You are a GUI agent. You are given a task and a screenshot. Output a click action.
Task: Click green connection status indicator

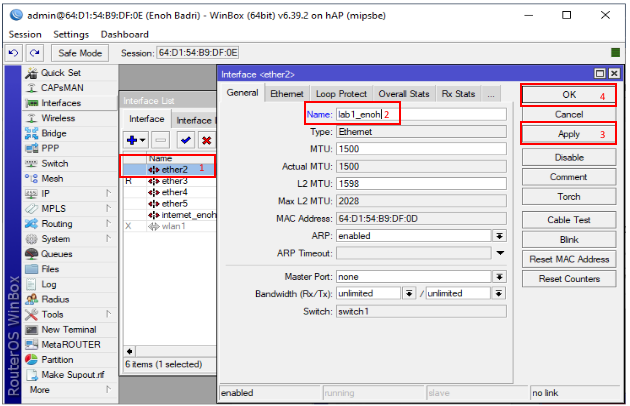click(x=615, y=53)
